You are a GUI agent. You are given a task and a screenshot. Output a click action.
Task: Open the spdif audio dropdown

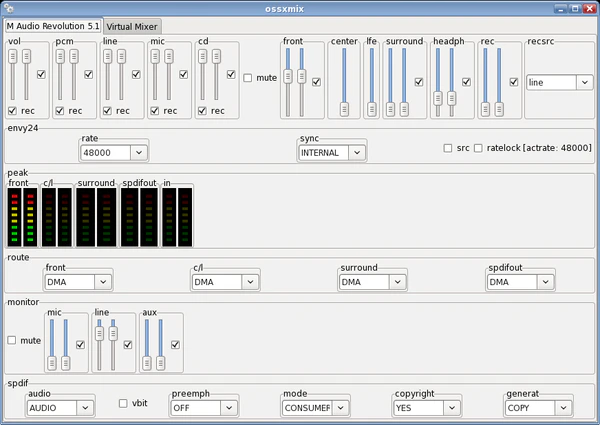(60, 407)
